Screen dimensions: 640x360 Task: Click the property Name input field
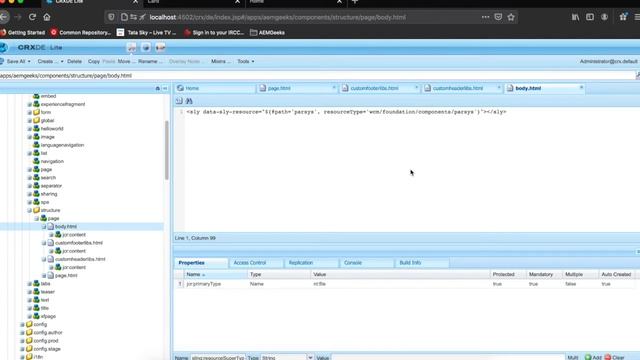(218, 358)
